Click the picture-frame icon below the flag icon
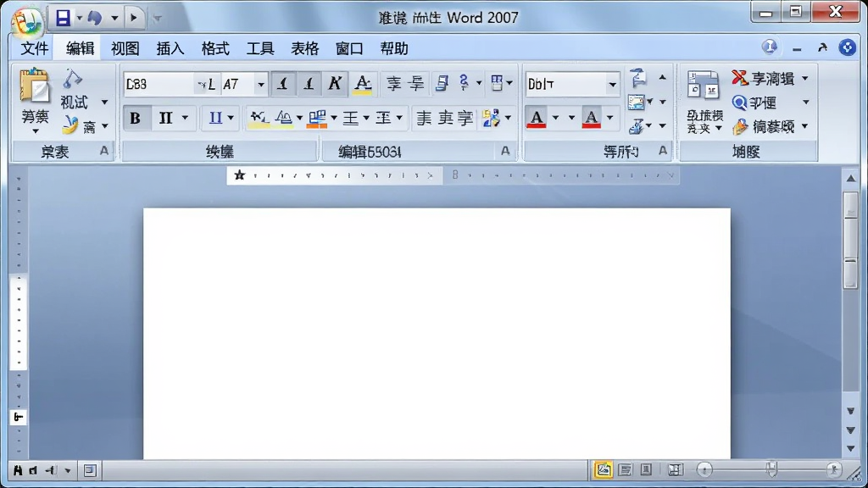The width and height of the screenshot is (868, 488). tap(636, 103)
